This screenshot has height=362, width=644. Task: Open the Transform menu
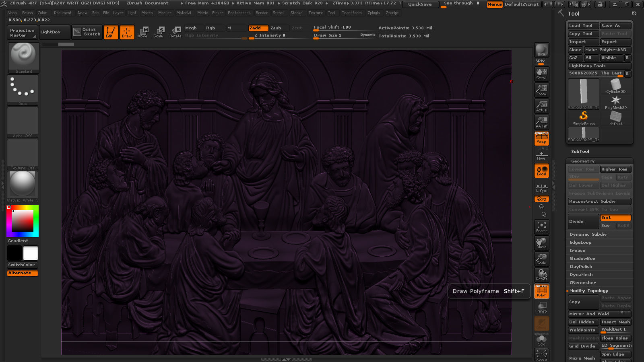pos(352,13)
